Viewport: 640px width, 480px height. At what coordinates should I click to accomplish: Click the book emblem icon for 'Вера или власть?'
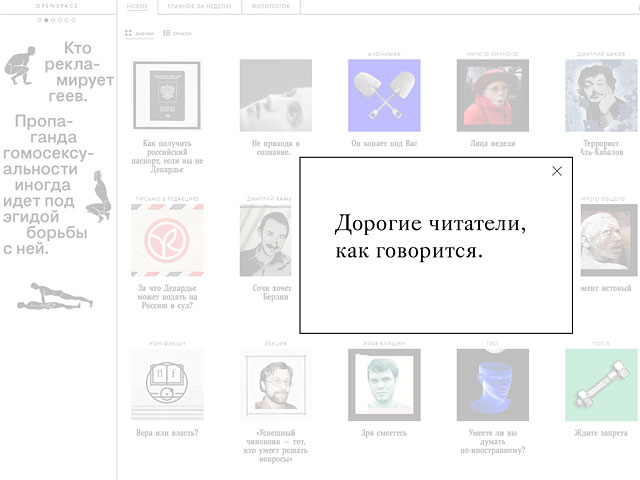click(x=167, y=385)
